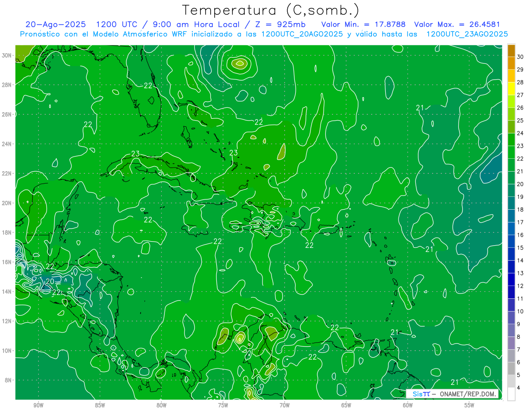This screenshot has height=411, width=532.
Task: Select 'Valor Max. = 26.4581' text
Action: (x=457, y=25)
